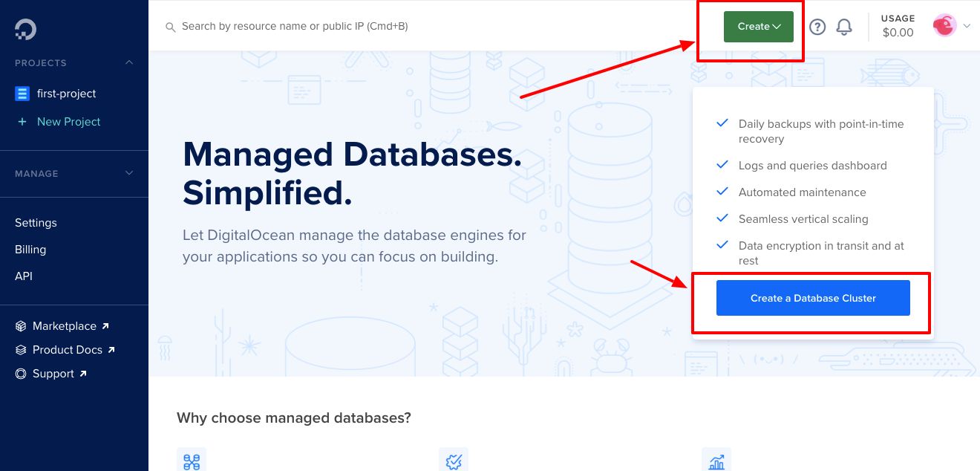The image size is (980, 471).
Task: Open the API page in sidebar
Action: (24, 276)
